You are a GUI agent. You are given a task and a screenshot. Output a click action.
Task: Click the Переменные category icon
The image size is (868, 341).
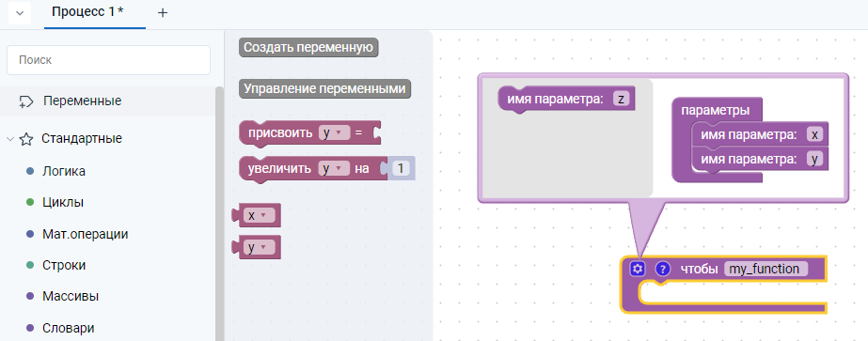pyautogui.click(x=26, y=101)
